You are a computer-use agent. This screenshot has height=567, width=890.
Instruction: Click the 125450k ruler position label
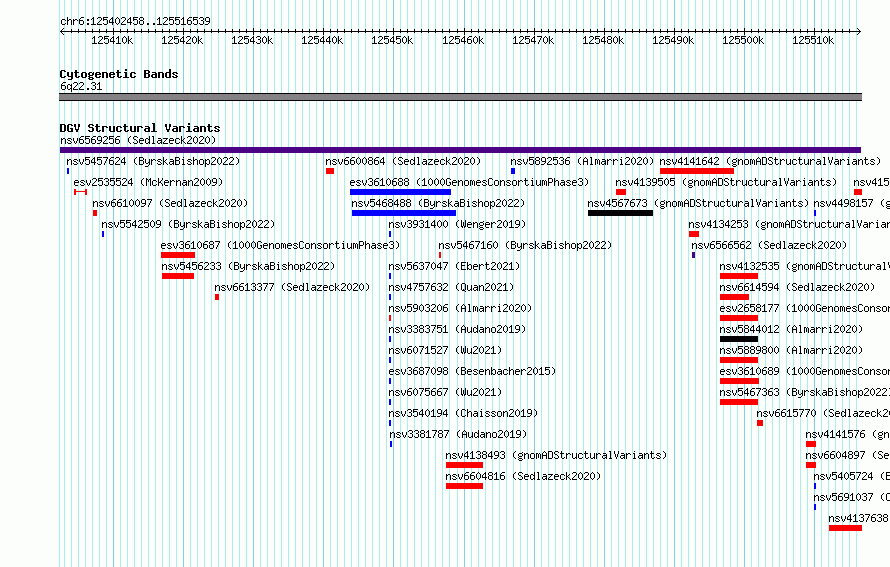coord(392,40)
